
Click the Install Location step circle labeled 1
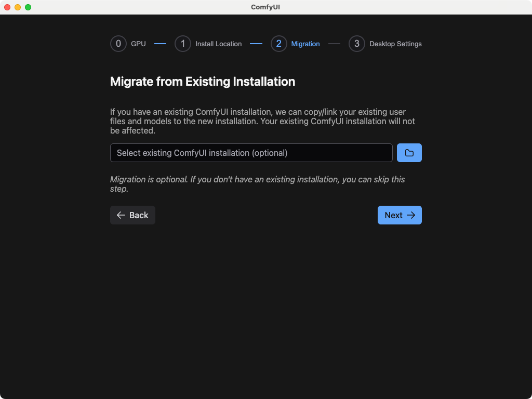[x=182, y=44]
